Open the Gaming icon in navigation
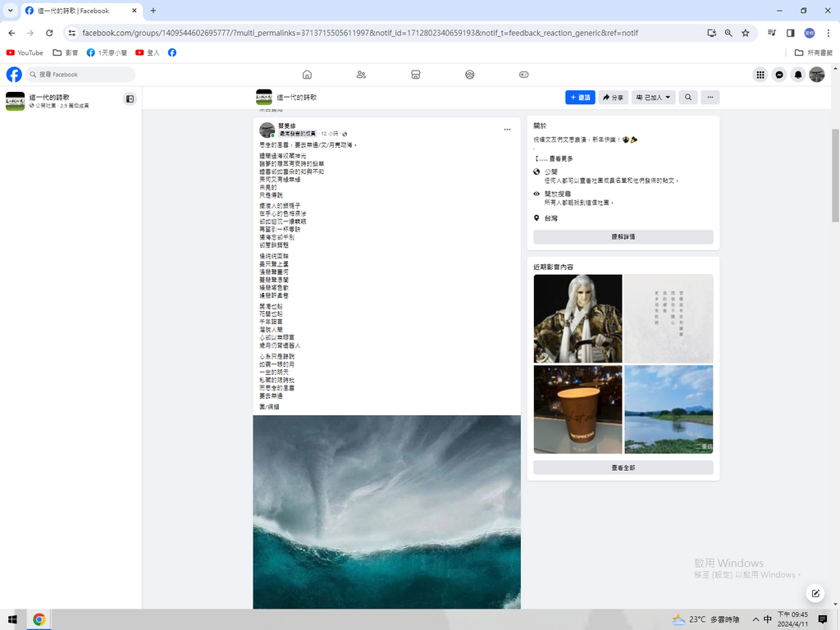This screenshot has width=840, height=630. click(524, 75)
